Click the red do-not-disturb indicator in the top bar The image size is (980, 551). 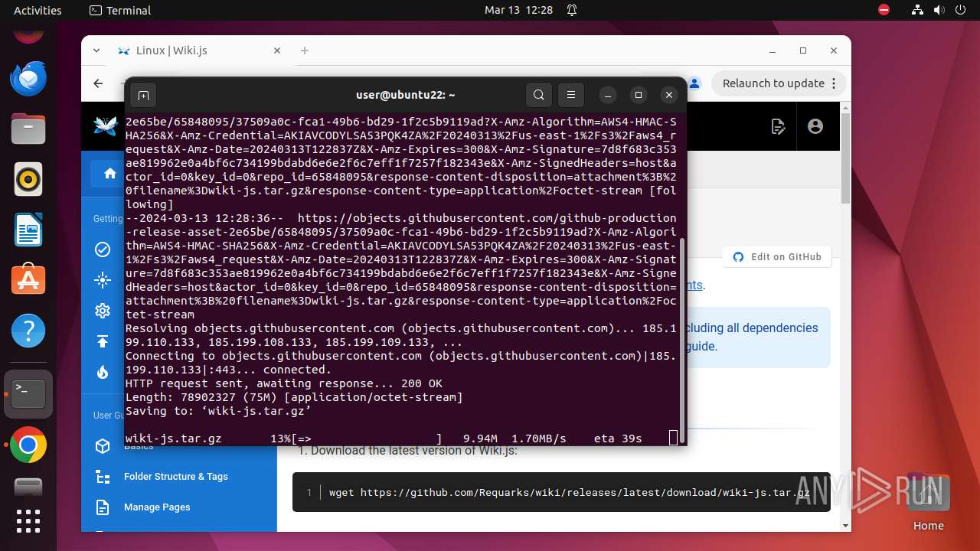coord(884,10)
